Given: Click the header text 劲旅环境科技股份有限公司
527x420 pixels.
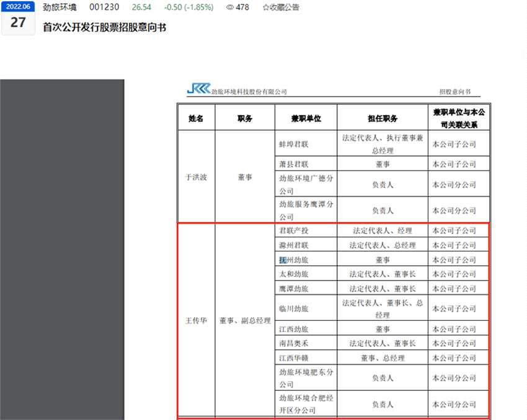Looking at the screenshot, I should click(x=249, y=92).
